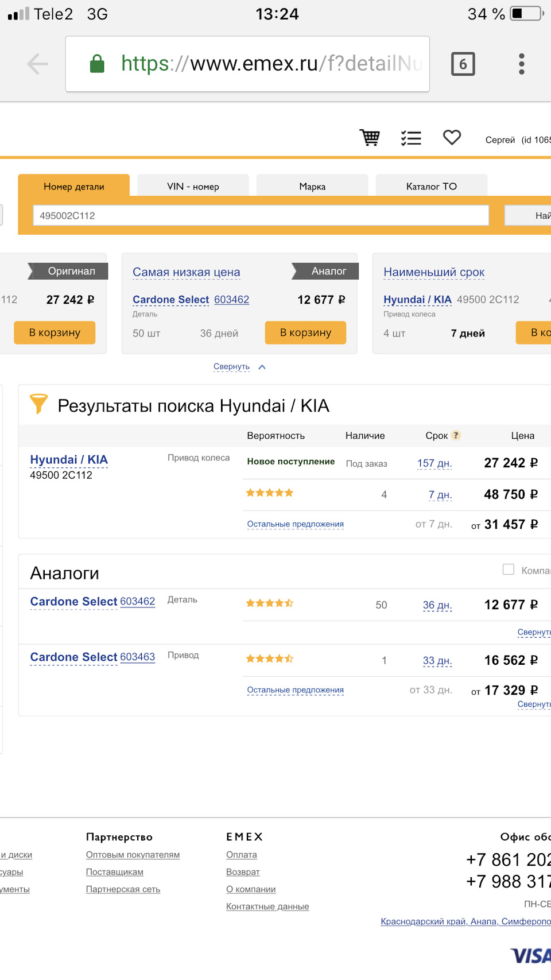
Task: Tap the browser back arrow
Action: coord(38,64)
